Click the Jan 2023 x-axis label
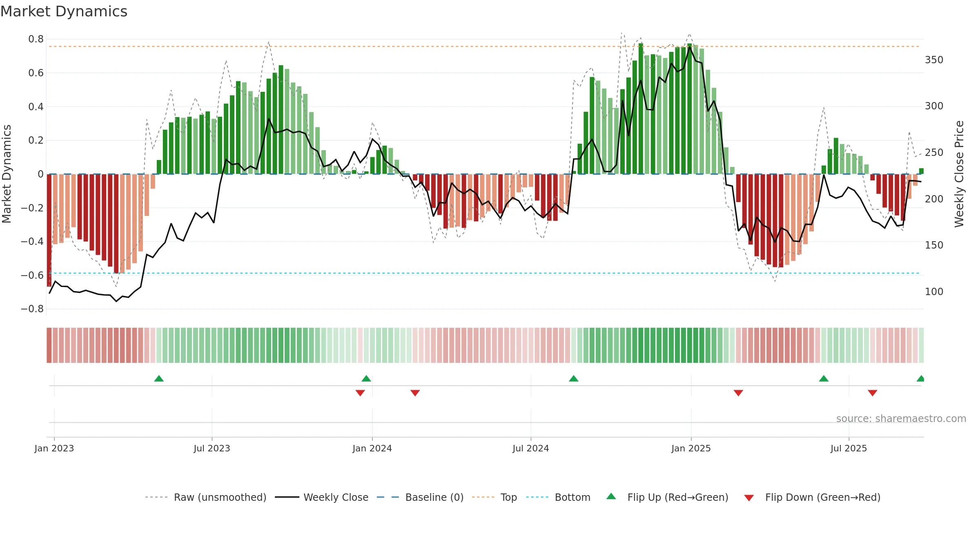This screenshot has width=980, height=551. (54, 448)
